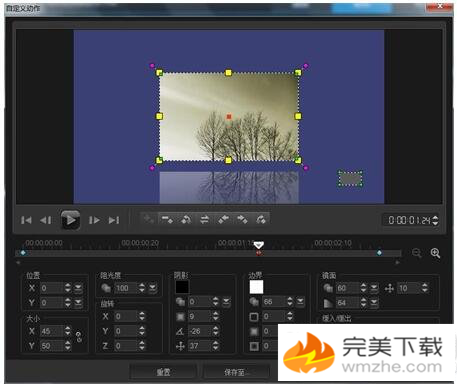Image resolution: width=457 pixels, height=386 pixels.
Task: Click the rotation Z input field
Action: pyautogui.click(x=126, y=346)
